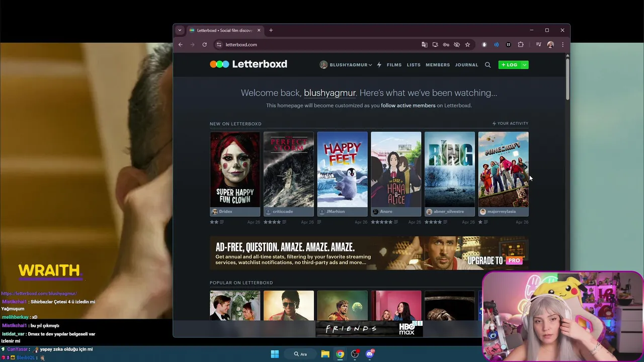Image resolution: width=644 pixels, height=362 pixels.
Task: Open the Lists menu
Action: 414,65
